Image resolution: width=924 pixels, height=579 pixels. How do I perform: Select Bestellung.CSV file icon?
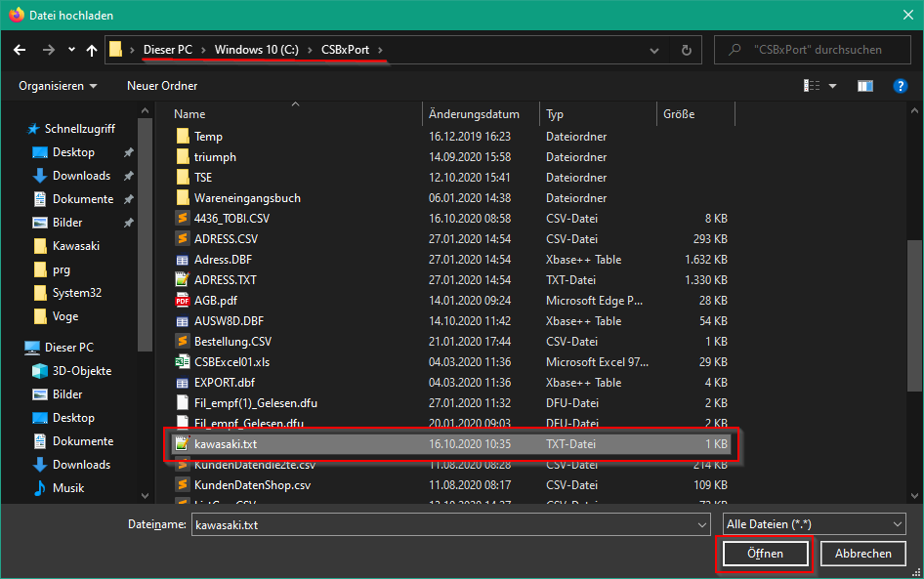(x=183, y=341)
